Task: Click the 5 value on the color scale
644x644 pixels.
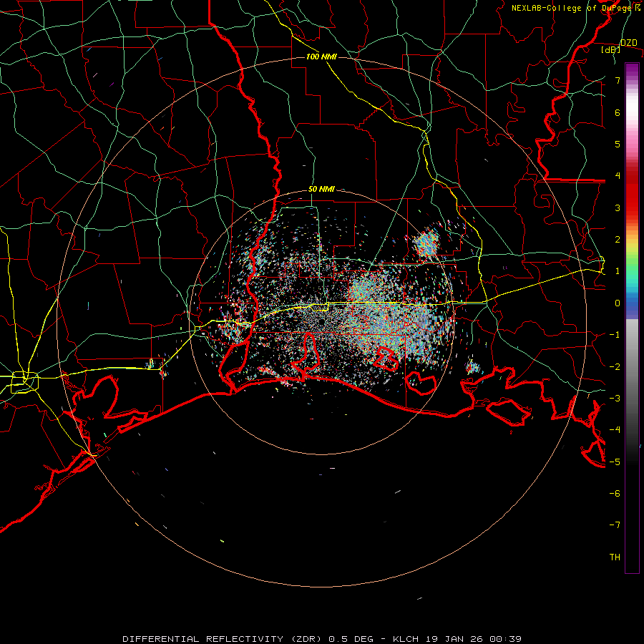Action: (618, 144)
